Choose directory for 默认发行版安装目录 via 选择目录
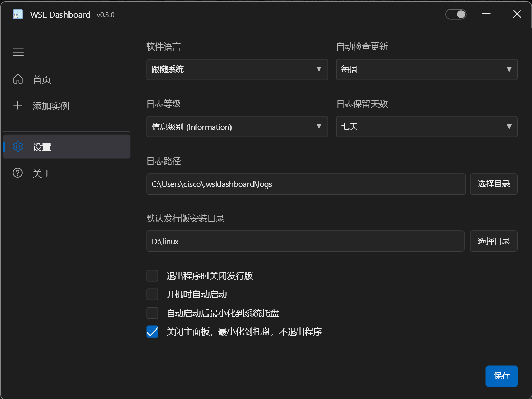The width and height of the screenshot is (532, 399). pos(493,241)
